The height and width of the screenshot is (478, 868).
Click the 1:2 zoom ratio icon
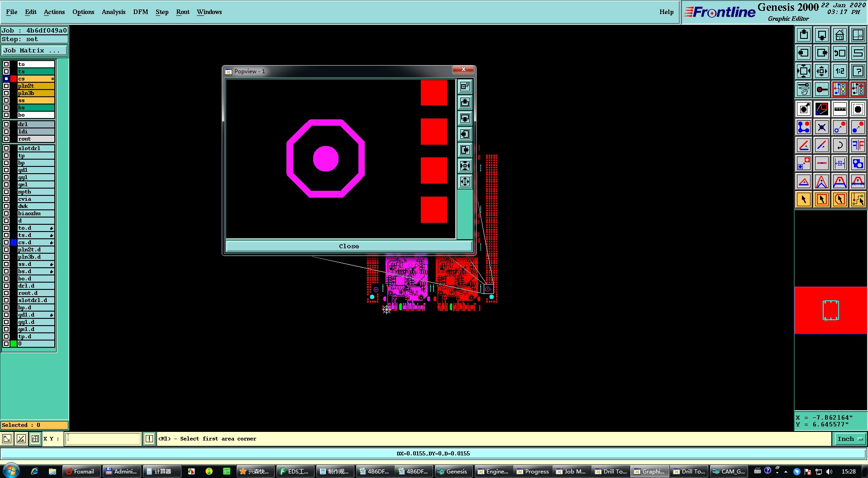pos(839,71)
